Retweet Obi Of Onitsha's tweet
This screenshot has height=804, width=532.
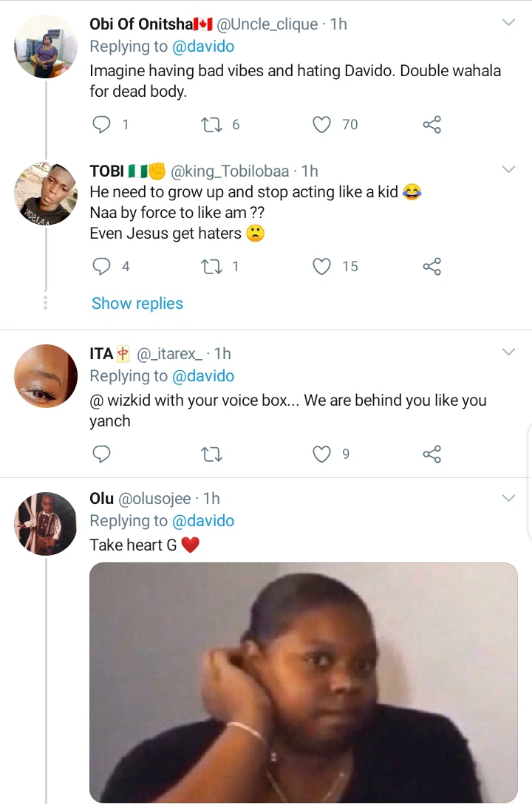pos(211,125)
